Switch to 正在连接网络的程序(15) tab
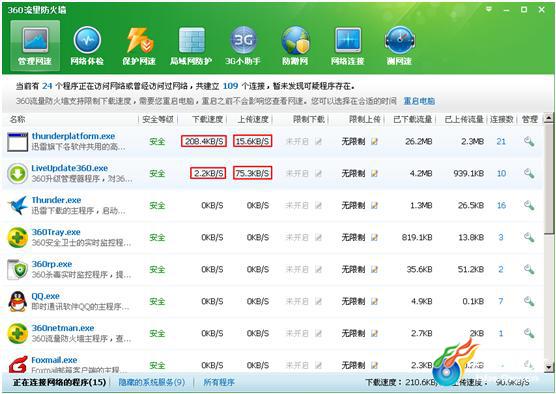556x394 pixels. click(x=59, y=382)
